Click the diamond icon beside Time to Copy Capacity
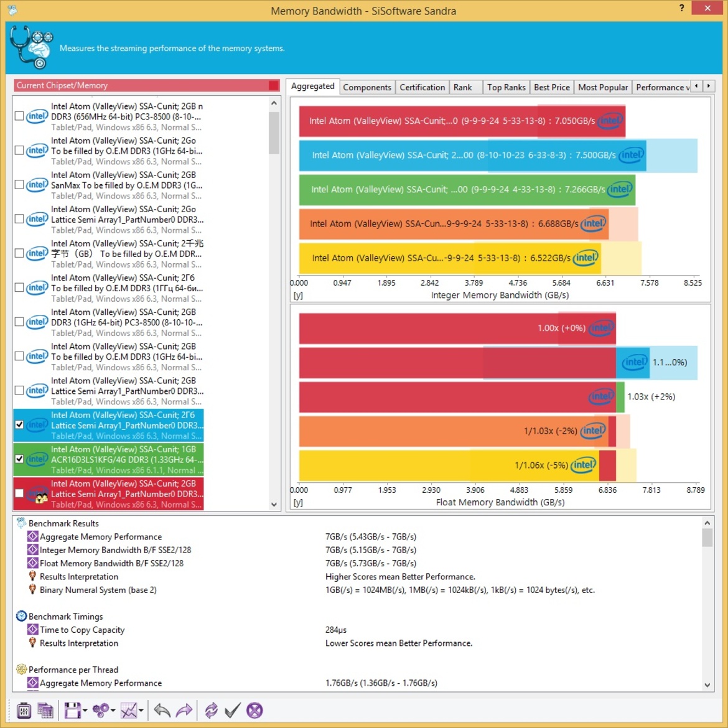Screen dimensions: 728x728 coord(32,630)
